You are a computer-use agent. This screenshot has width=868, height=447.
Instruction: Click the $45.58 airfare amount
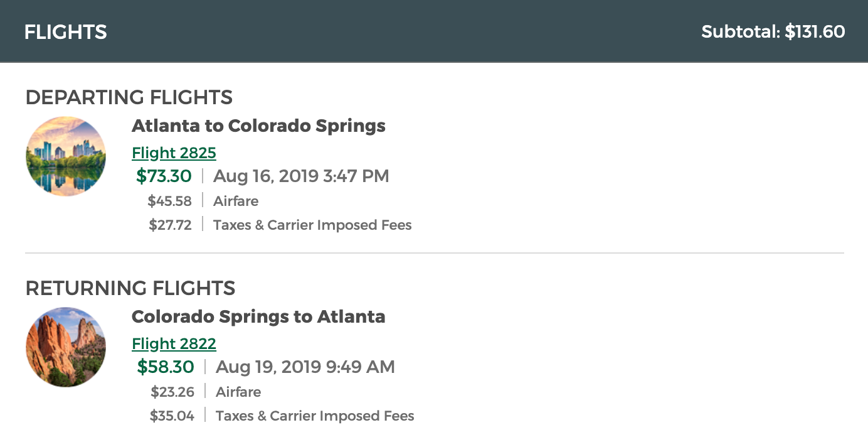coord(169,202)
